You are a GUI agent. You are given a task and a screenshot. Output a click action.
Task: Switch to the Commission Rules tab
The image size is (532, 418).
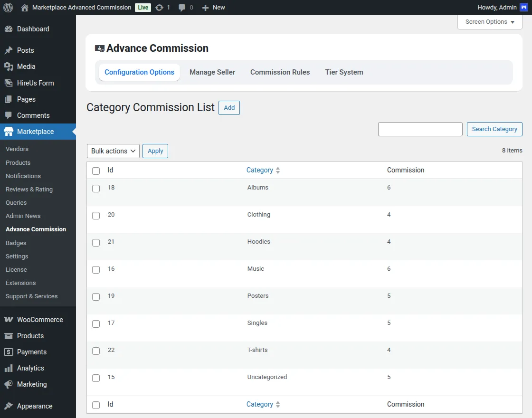click(x=280, y=72)
